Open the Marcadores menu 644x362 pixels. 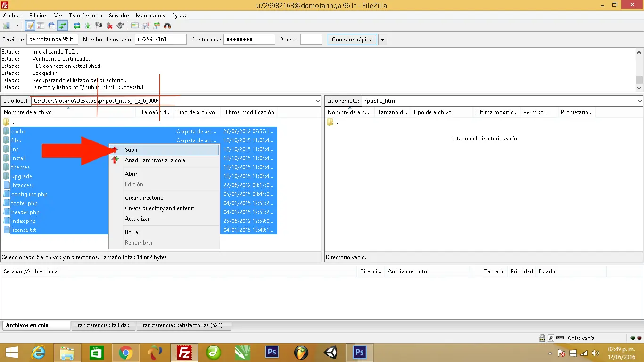(x=150, y=16)
